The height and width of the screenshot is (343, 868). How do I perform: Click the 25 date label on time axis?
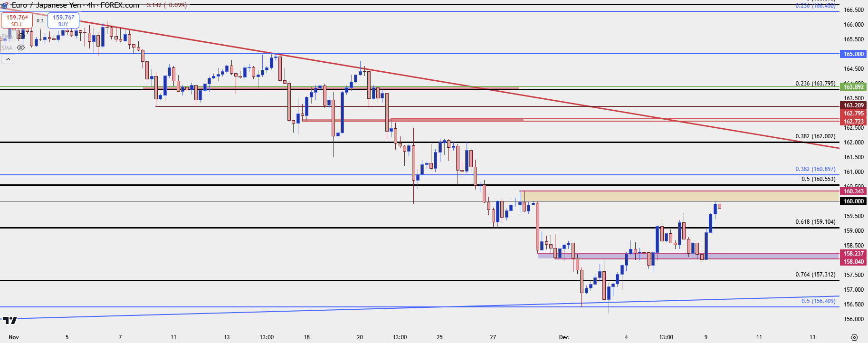[x=440, y=337]
